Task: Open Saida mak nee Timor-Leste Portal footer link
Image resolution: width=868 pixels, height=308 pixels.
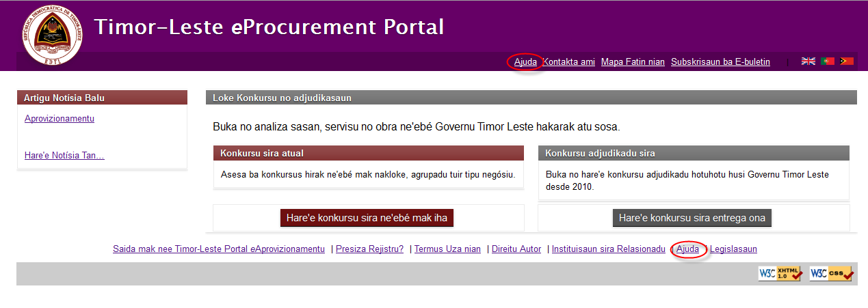Action: pyautogui.click(x=219, y=249)
